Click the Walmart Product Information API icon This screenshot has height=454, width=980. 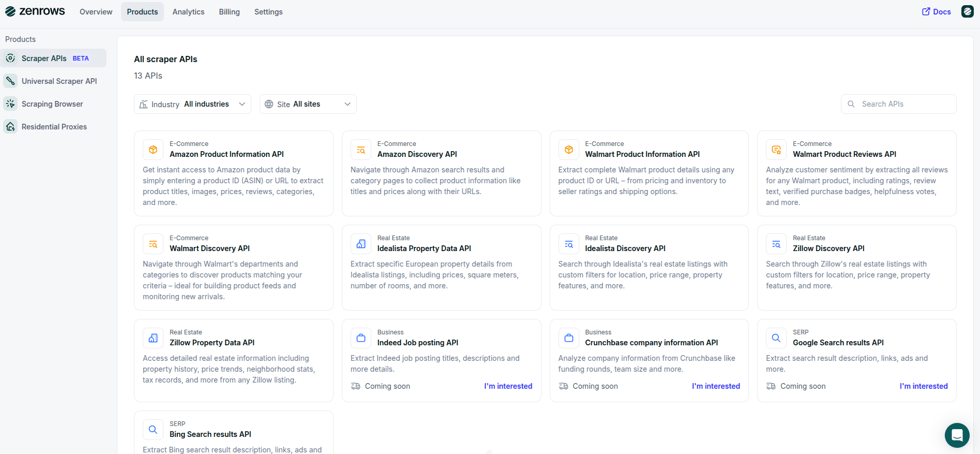click(569, 150)
